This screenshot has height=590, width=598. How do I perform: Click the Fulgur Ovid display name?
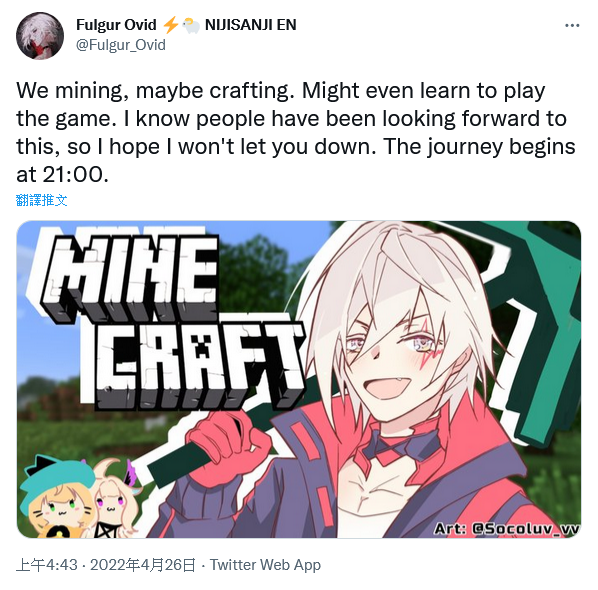coord(116,25)
